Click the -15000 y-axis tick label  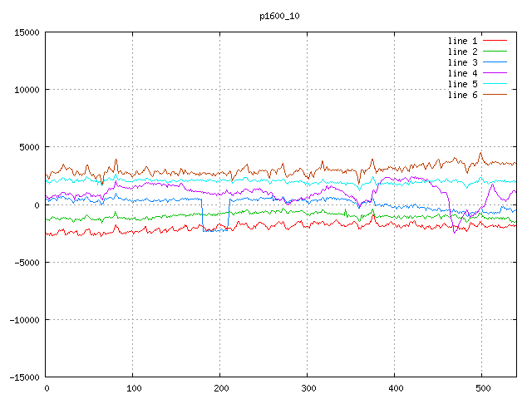(x=24, y=377)
